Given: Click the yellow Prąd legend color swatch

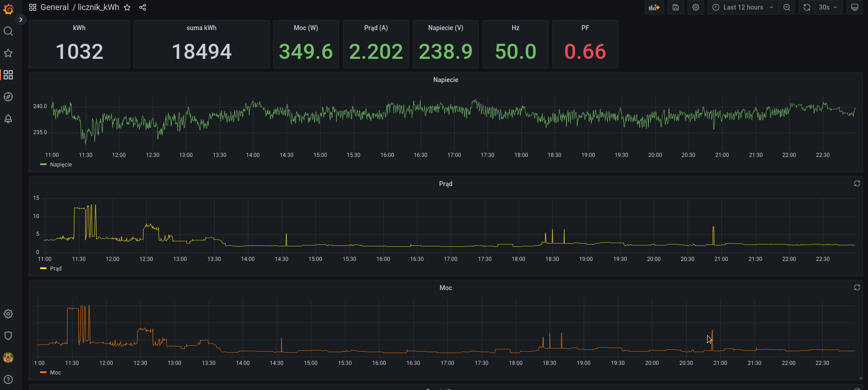Looking at the screenshot, I should point(43,268).
